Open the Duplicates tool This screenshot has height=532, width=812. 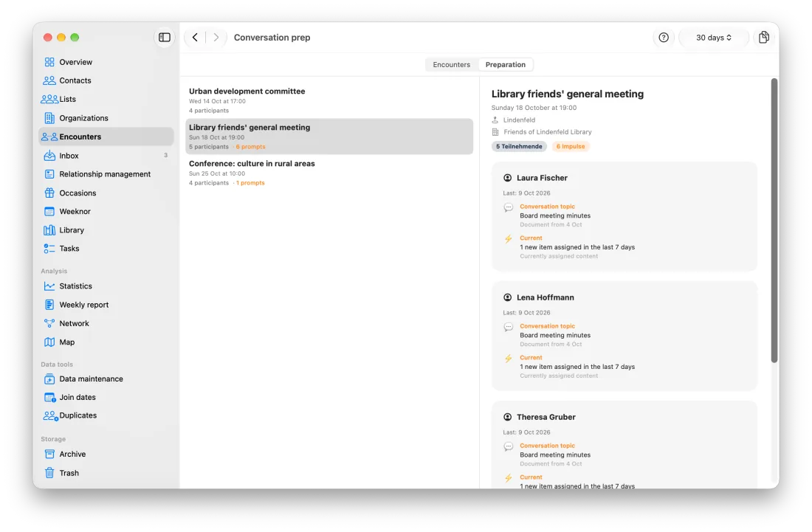pos(106,415)
